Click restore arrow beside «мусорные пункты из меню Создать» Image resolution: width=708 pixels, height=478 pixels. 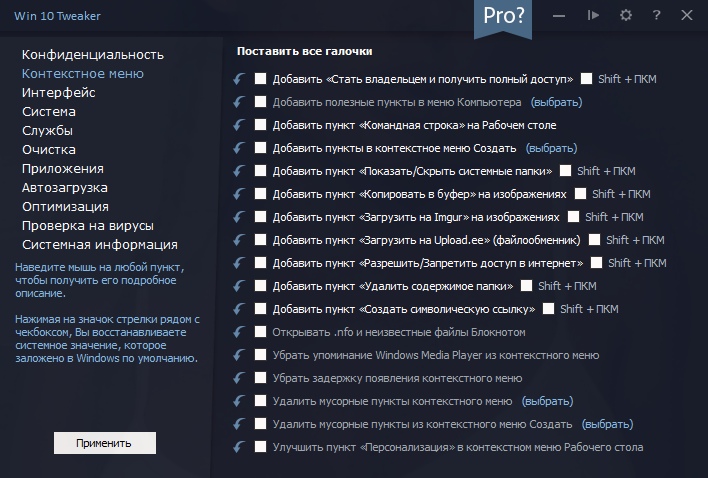(239, 424)
